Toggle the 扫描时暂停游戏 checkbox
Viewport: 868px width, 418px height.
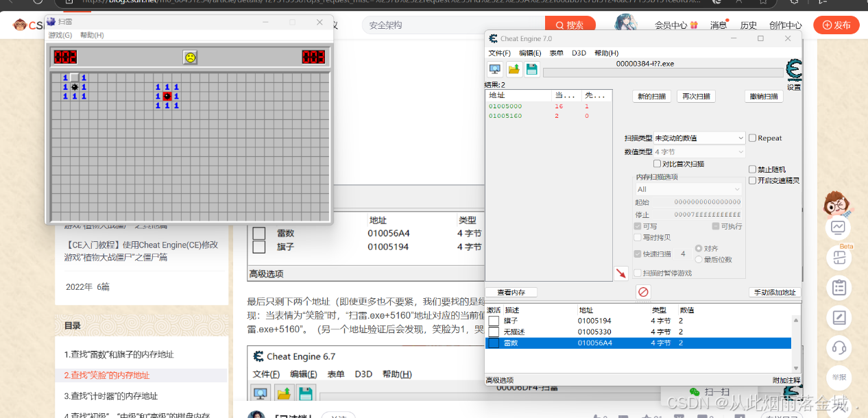coord(638,273)
